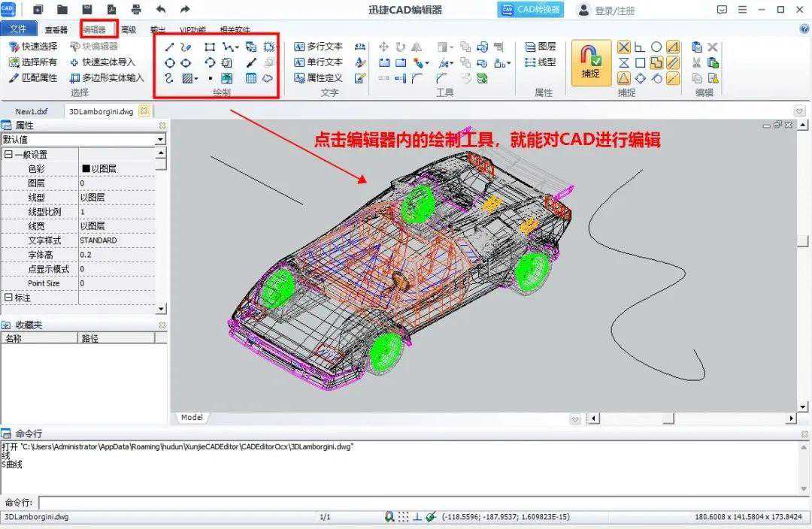Select the 匹配属性 match properties tool
The width and height of the screenshot is (812, 529).
coord(33,77)
